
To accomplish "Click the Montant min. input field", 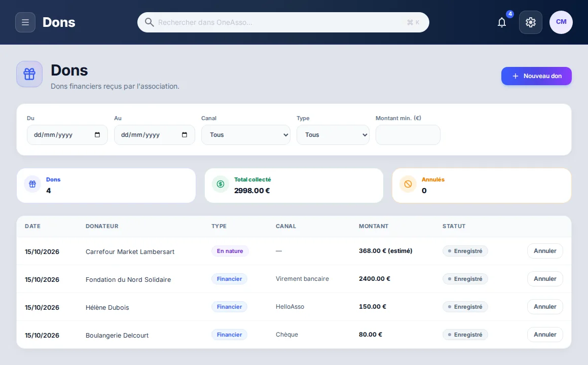I will pyautogui.click(x=408, y=135).
